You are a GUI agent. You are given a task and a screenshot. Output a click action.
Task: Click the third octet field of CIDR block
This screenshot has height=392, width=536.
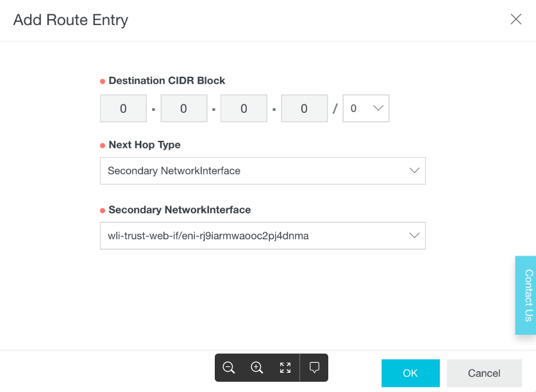244,109
